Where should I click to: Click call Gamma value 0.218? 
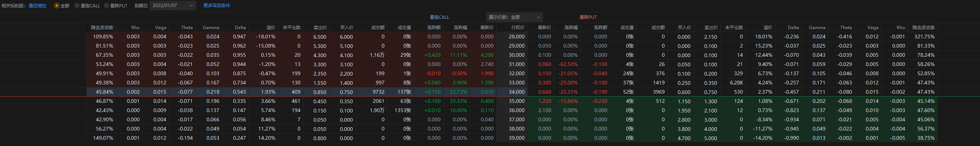(212, 92)
